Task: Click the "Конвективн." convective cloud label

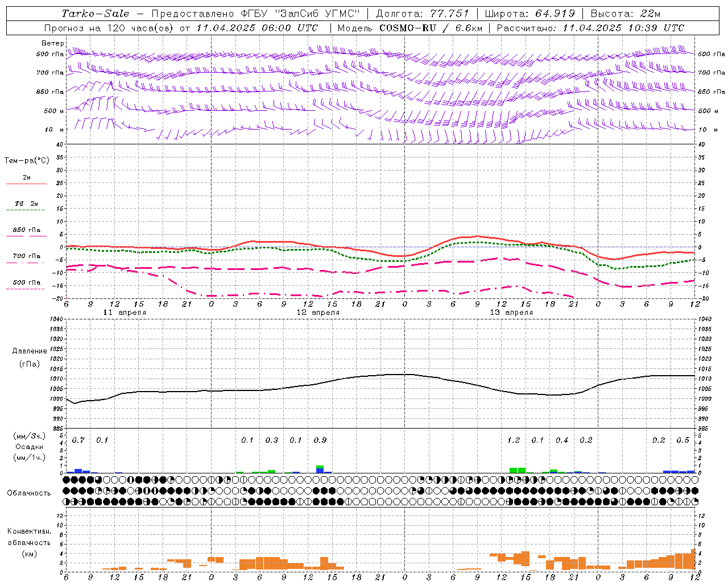Action: [x=30, y=532]
